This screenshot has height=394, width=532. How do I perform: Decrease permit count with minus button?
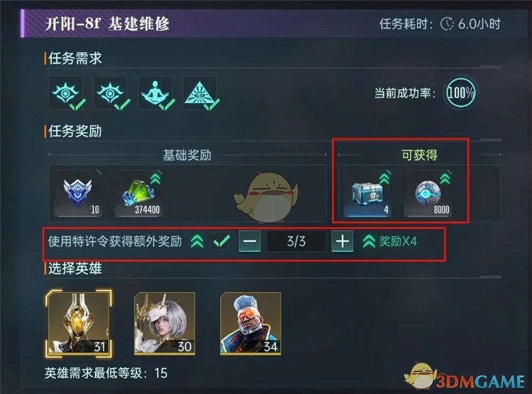[250, 241]
